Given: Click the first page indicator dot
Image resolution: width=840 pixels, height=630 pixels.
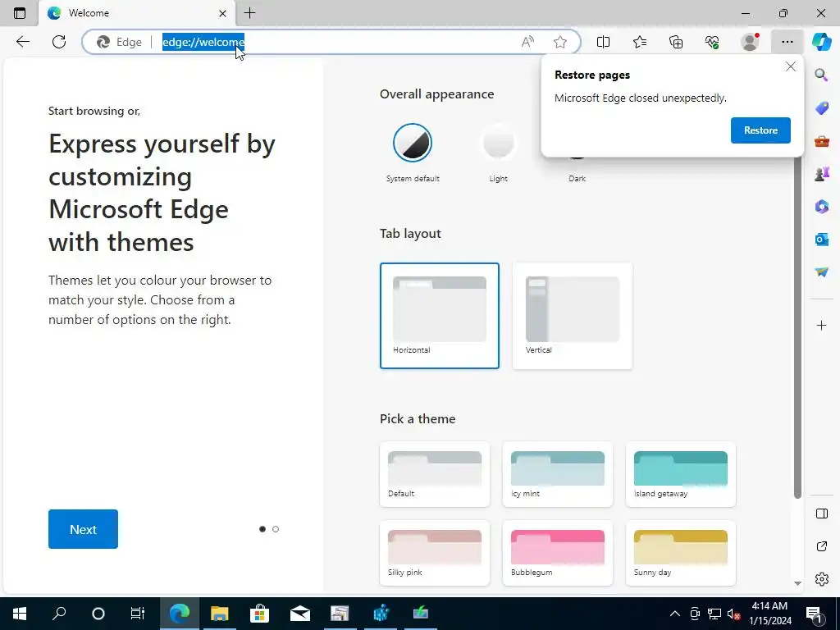Looking at the screenshot, I should tap(262, 529).
